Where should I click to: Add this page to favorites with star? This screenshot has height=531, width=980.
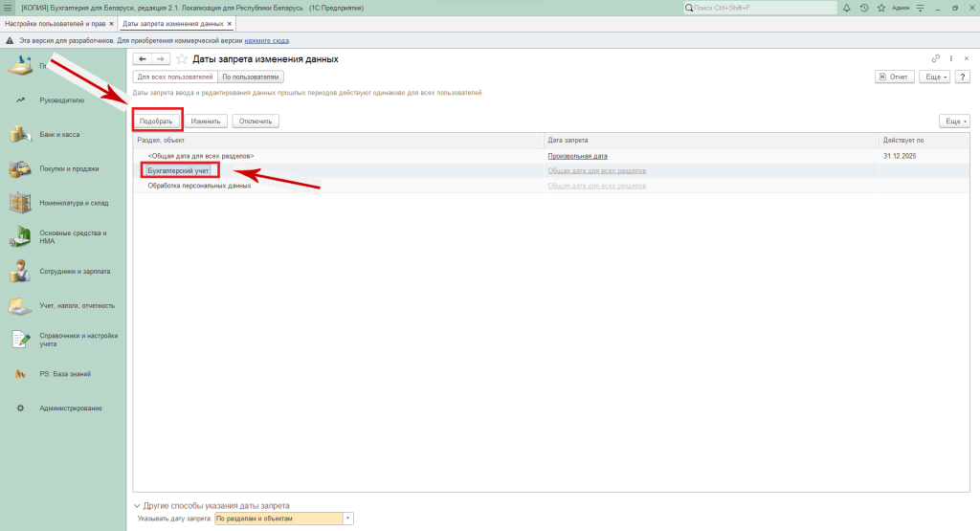pyautogui.click(x=182, y=59)
